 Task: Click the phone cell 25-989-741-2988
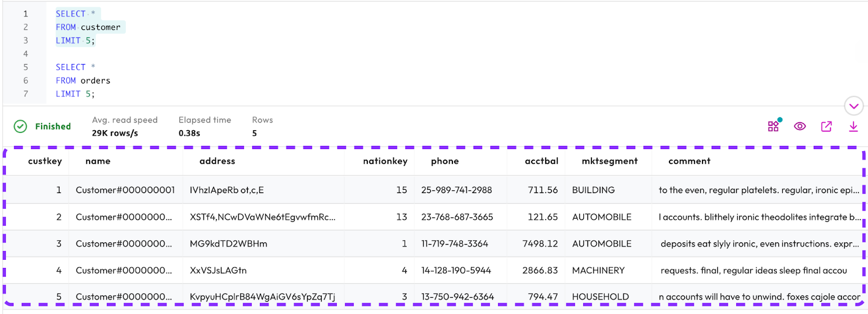pyautogui.click(x=456, y=190)
